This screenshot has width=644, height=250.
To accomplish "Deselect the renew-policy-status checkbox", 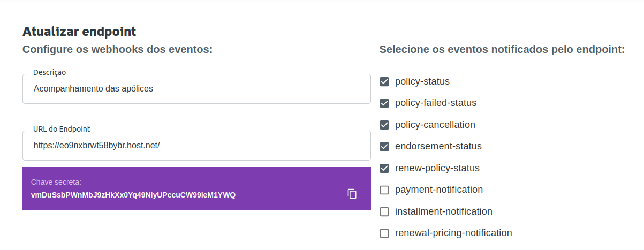I will [x=384, y=168].
